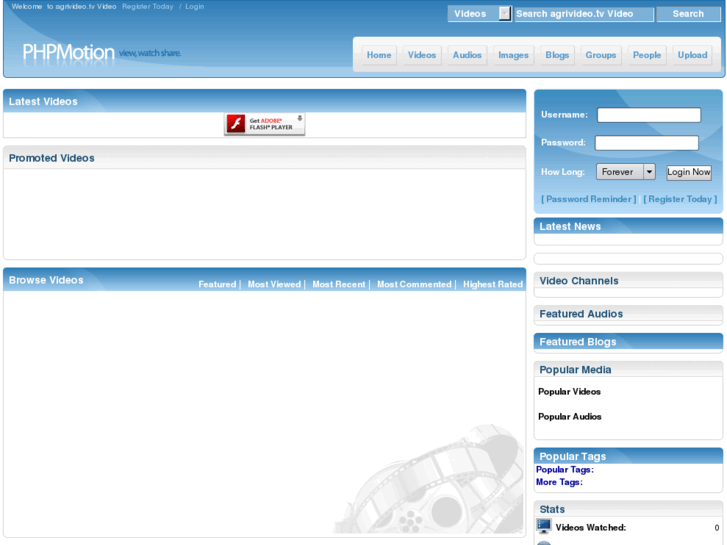The image size is (727, 545).
Task: Click the Get Adobe Flash Player badge
Action: coord(264,124)
